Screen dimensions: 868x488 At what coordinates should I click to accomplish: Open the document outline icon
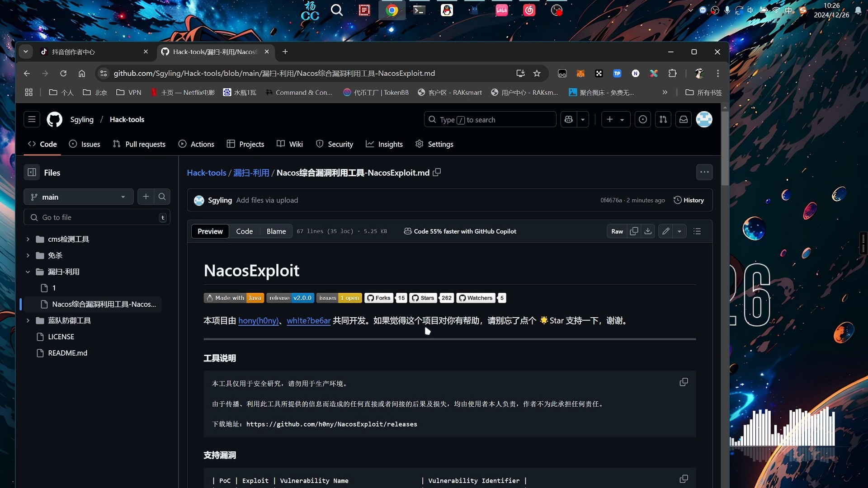697,231
